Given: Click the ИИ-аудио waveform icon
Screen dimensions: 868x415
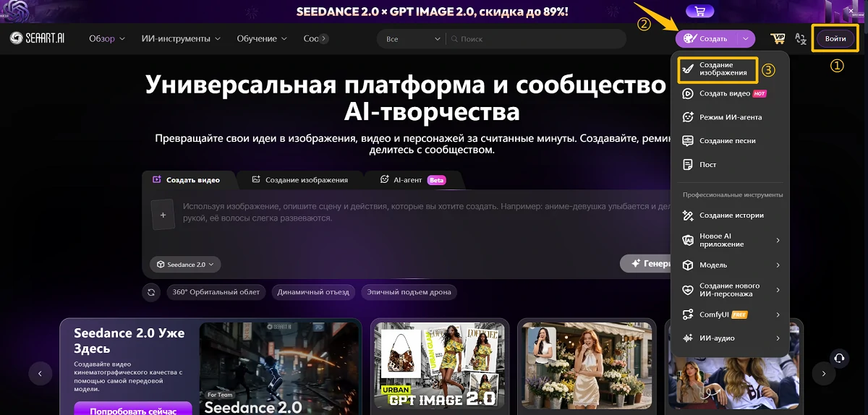Looking at the screenshot, I should (688, 338).
